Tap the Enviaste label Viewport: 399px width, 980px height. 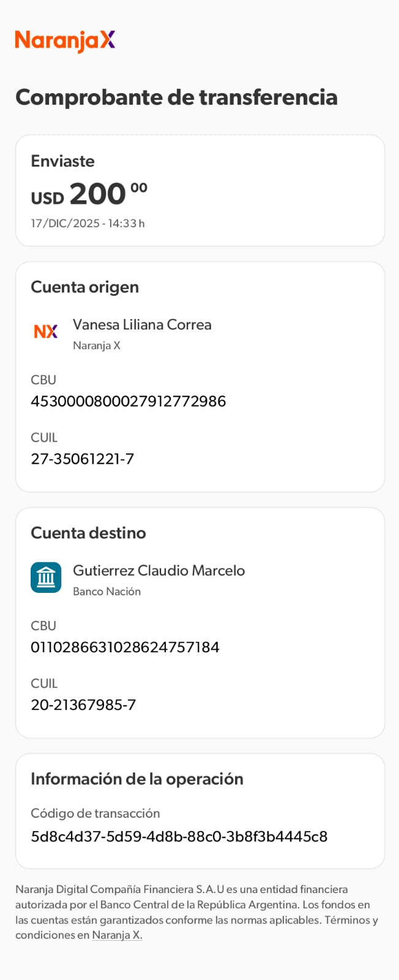[62, 161]
